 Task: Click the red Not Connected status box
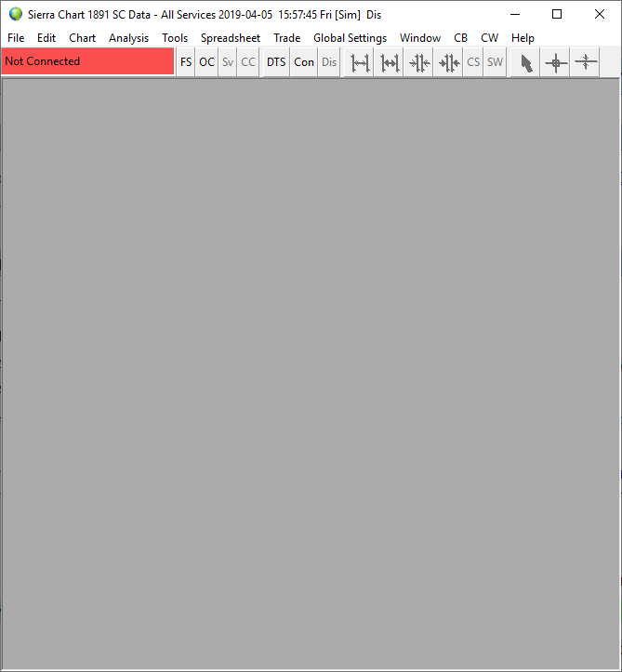click(x=88, y=61)
